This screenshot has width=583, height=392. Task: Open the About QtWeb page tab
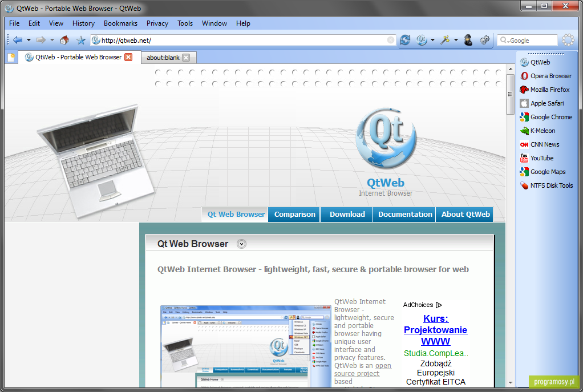pos(465,215)
